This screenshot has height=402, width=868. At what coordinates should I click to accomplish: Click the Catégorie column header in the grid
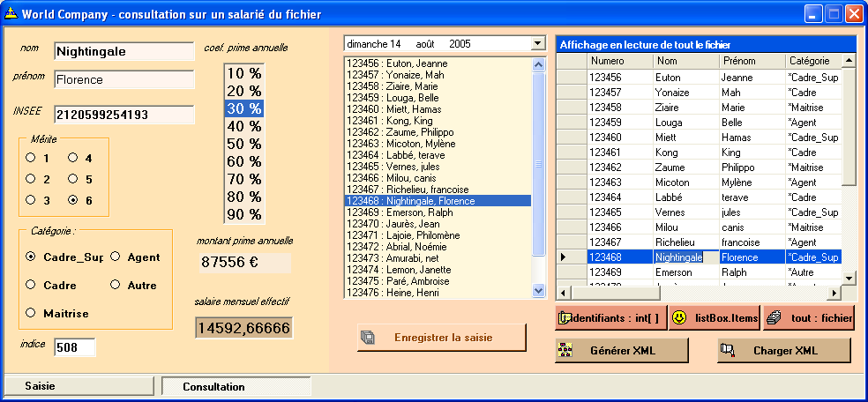(x=809, y=61)
